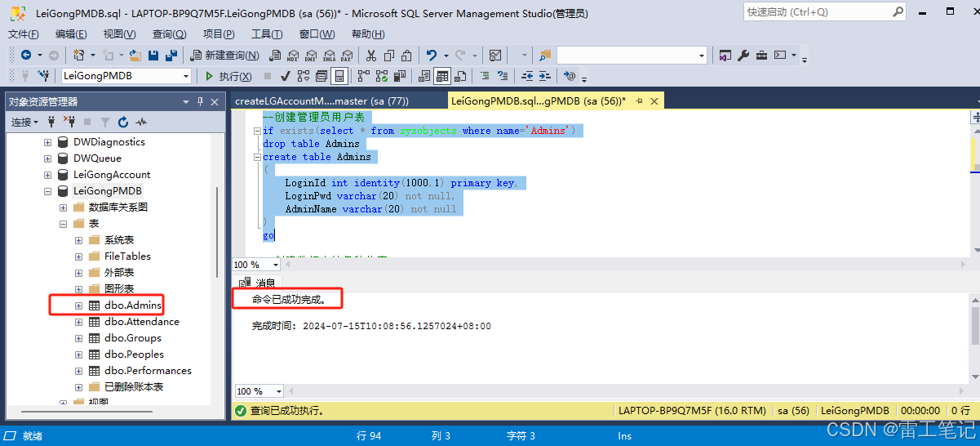
Task: Toggle Include Live Query Statistics
Action: [381, 76]
